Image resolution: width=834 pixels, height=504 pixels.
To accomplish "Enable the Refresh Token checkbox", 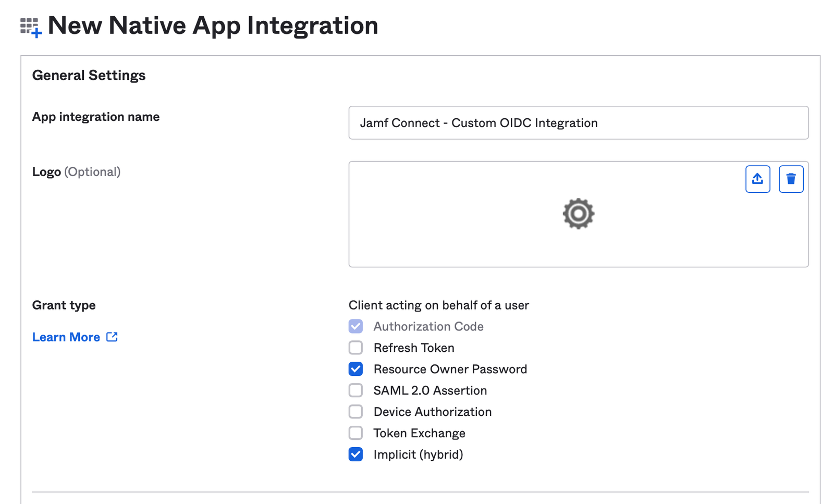I will (x=355, y=348).
